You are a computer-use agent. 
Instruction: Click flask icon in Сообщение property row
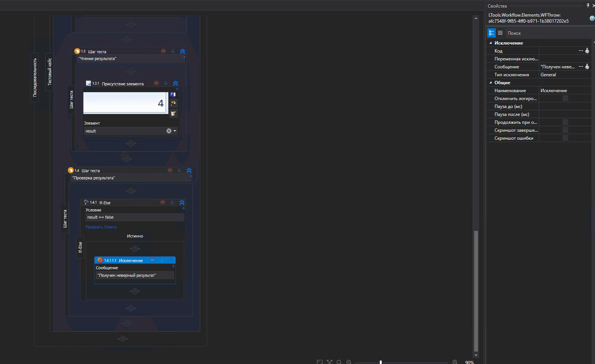[x=587, y=67]
